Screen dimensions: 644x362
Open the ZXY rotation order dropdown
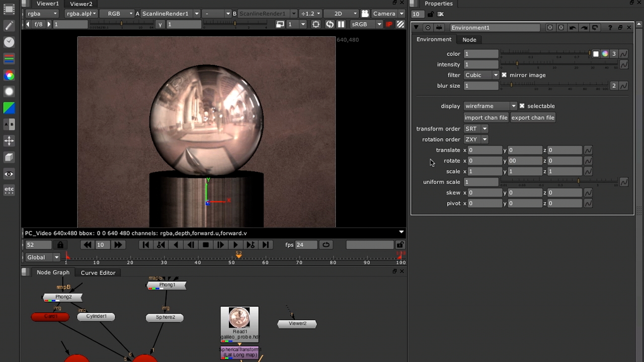(475, 139)
